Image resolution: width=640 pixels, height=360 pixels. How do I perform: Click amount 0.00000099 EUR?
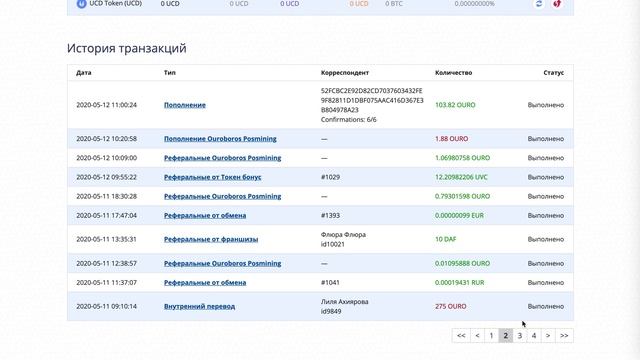459,216
